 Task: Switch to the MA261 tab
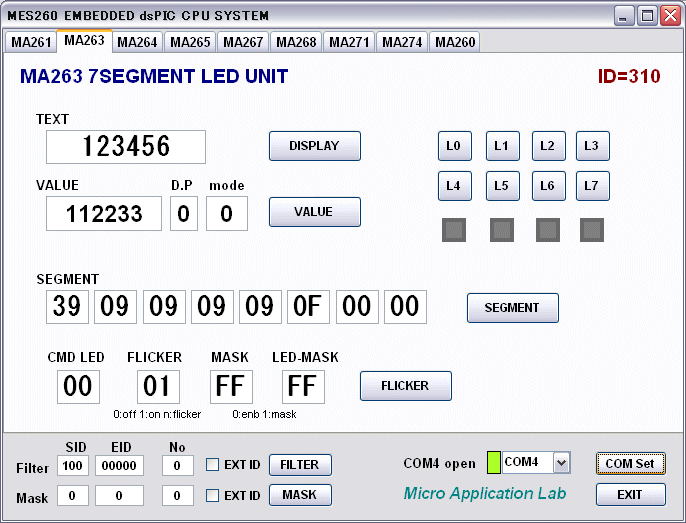tap(31, 42)
